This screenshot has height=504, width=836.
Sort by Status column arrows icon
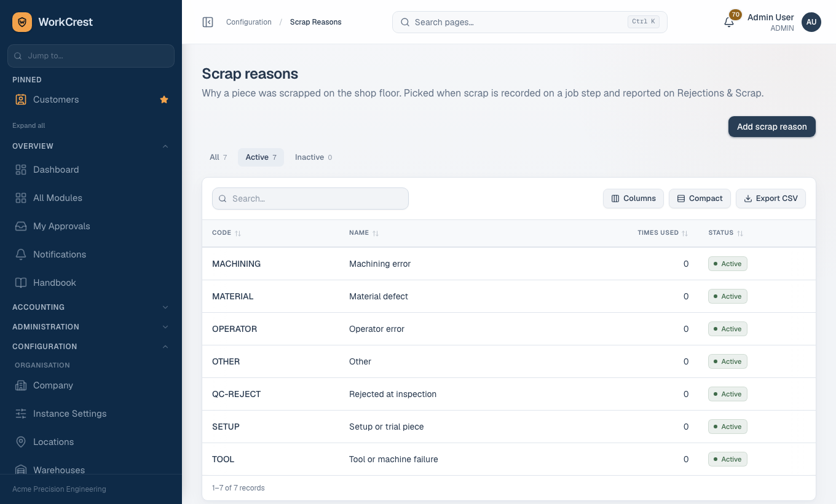[740, 234]
